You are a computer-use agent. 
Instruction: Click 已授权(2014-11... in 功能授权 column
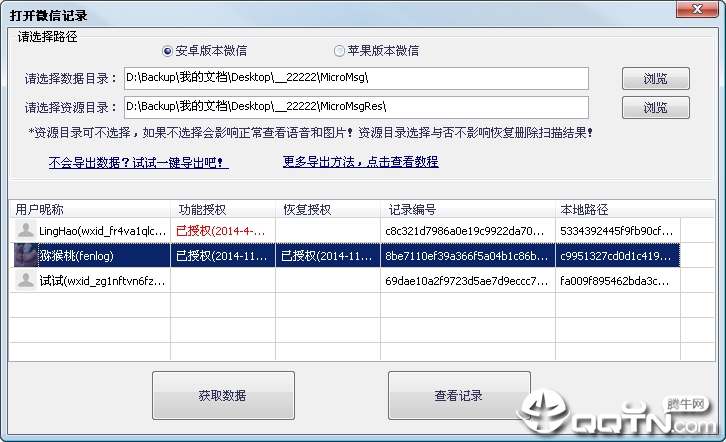click(x=222, y=256)
